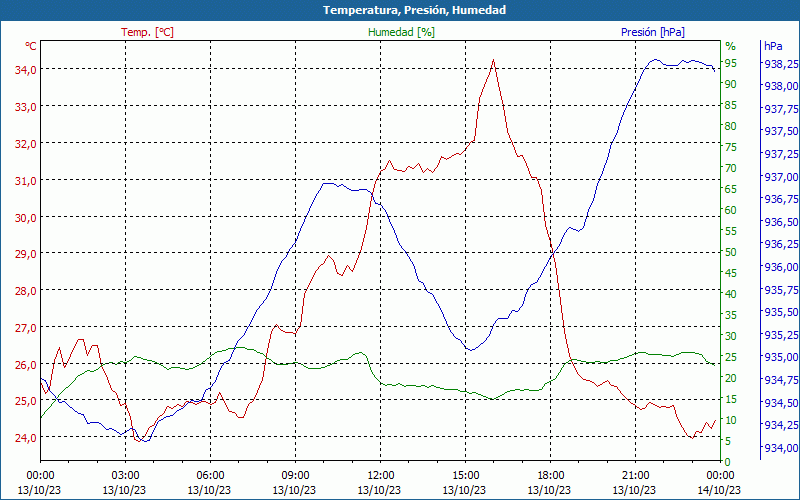Click the 75 humidity axis value
800x500 pixels.
tap(731, 147)
